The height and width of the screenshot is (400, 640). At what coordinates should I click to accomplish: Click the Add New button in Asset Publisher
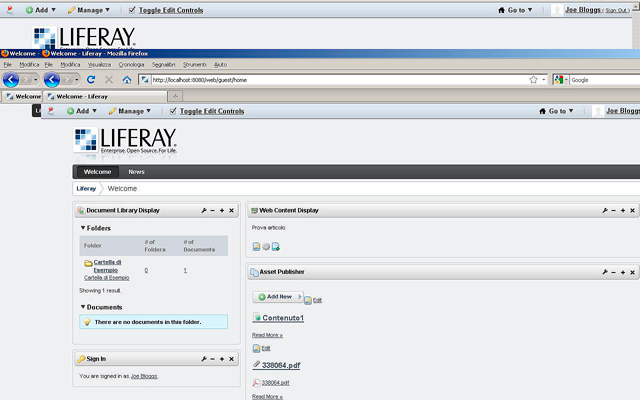[278, 297]
